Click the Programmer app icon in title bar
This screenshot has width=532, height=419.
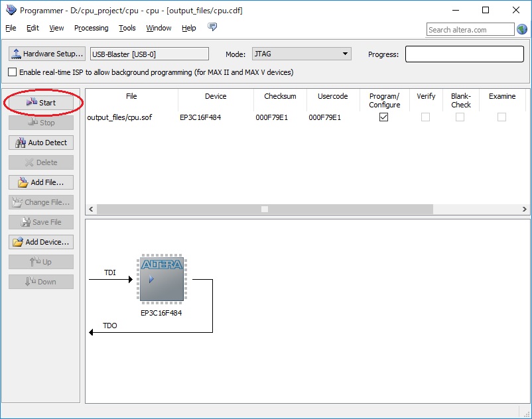click(x=11, y=10)
